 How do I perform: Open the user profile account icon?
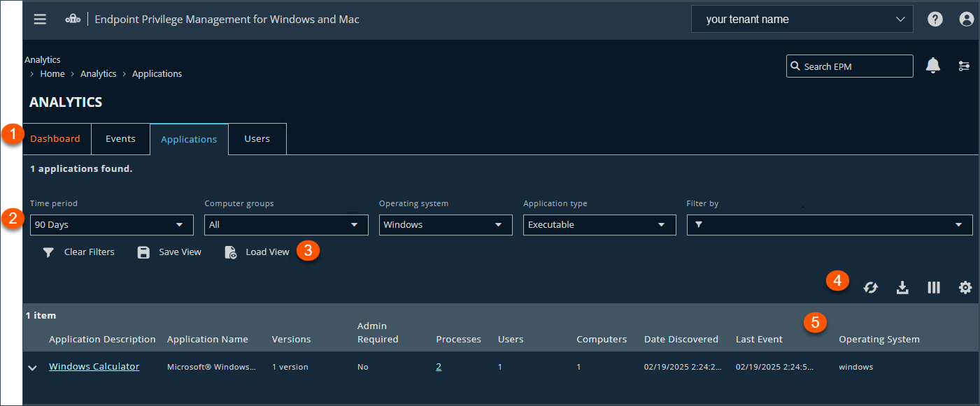click(967, 20)
